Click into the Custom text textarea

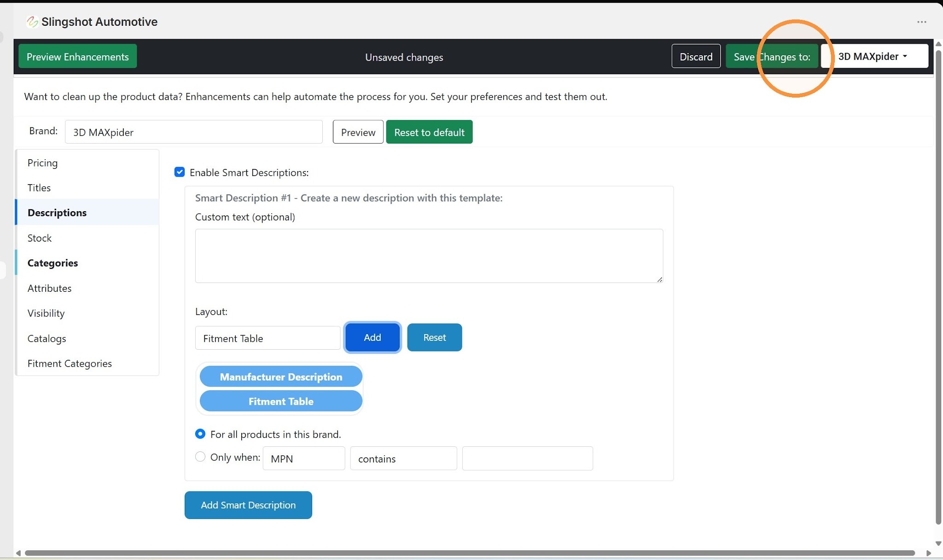point(429,256)
